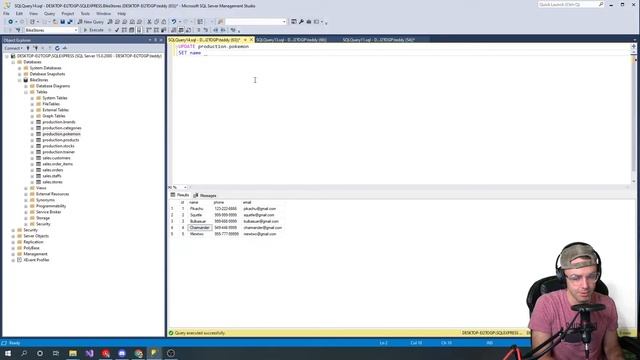Click the Save All toolbar icon

click(70, 22)
